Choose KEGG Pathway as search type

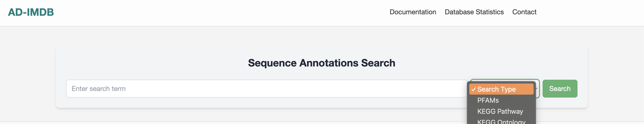pyautogui.click(x=500, y=111)
